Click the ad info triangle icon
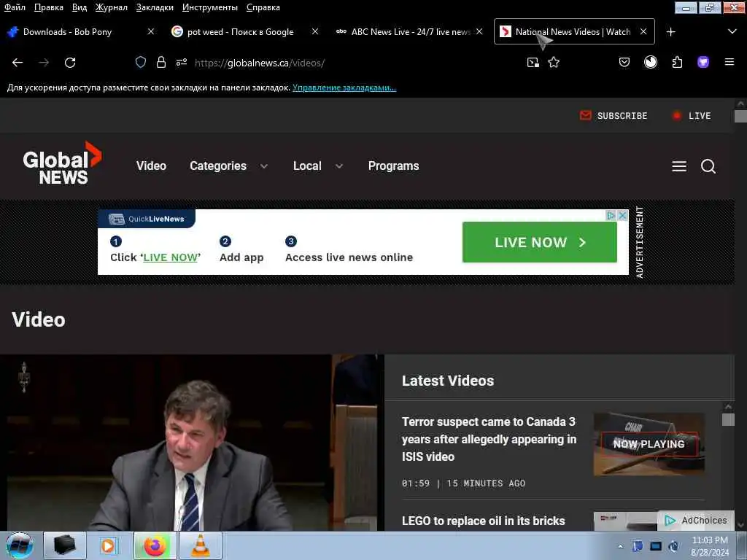 pyautogui.click(x=611, y=215)
